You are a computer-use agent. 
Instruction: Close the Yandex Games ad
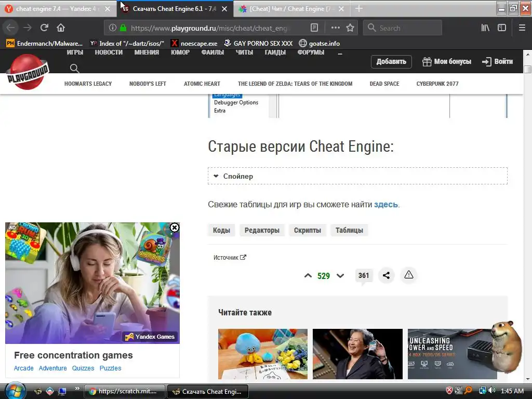[x=175, y=228]
